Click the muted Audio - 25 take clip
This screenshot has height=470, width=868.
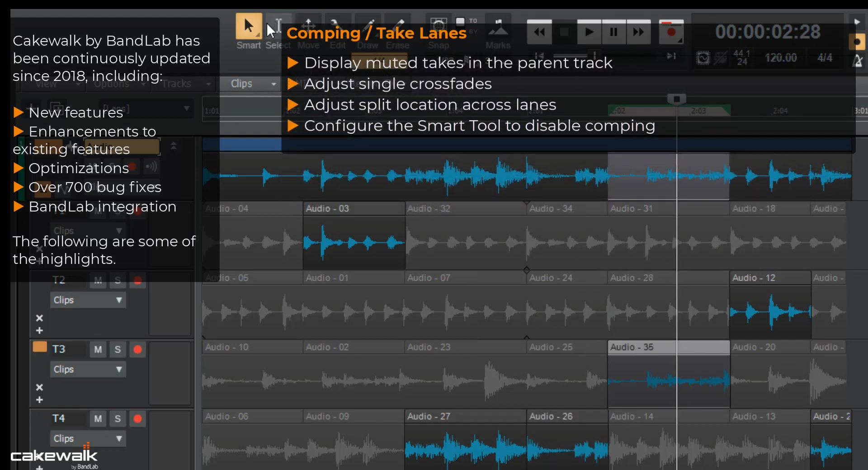(x=567, y=374)
